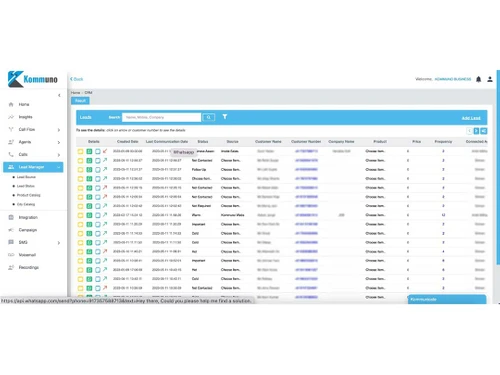Image resolution: width=500 pixels, height=375 pixels.
Task: Click red incoming arrow in Inside Sales row
Action: click(105, 151)
